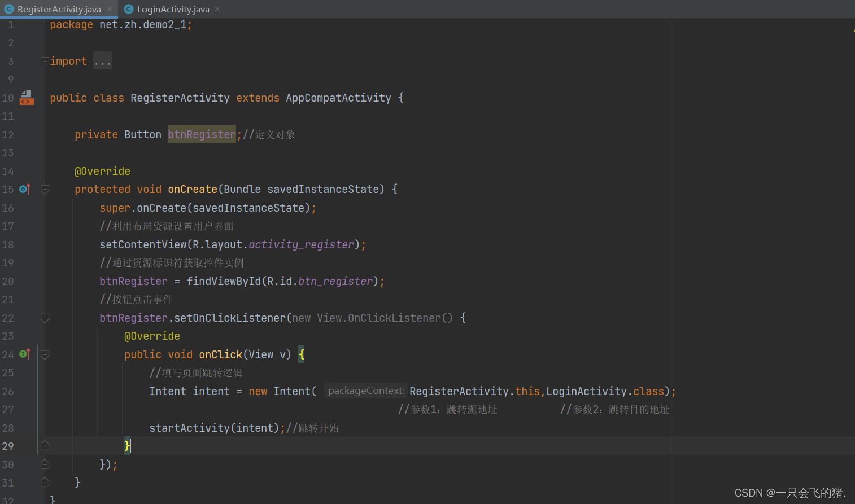The image size is (855, 504).
Task: Switch to the RegisterActivity.java tab
Action: click(59, 9)
